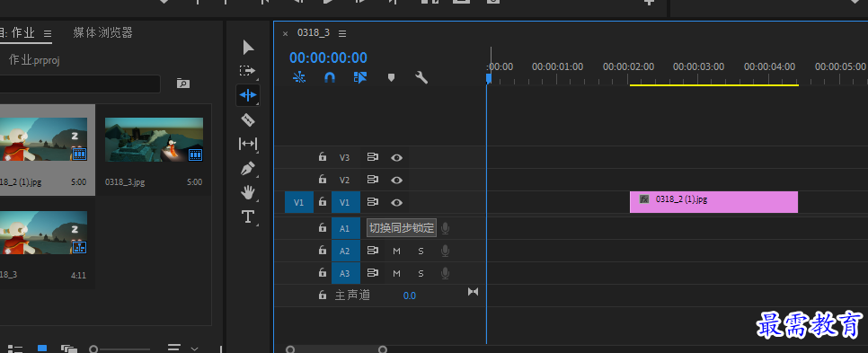Mute audio track A3
868x353 pixels.
pos(396,273)
